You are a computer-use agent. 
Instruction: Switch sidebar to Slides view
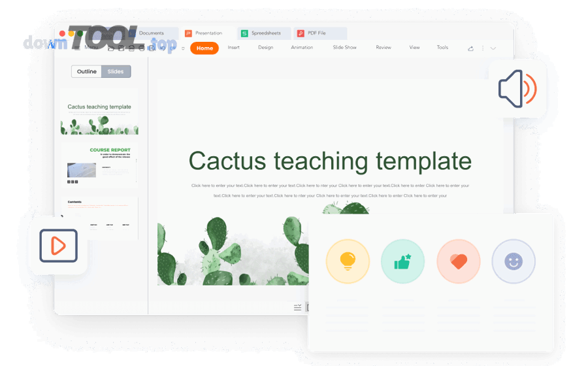(x=116, y=72)
